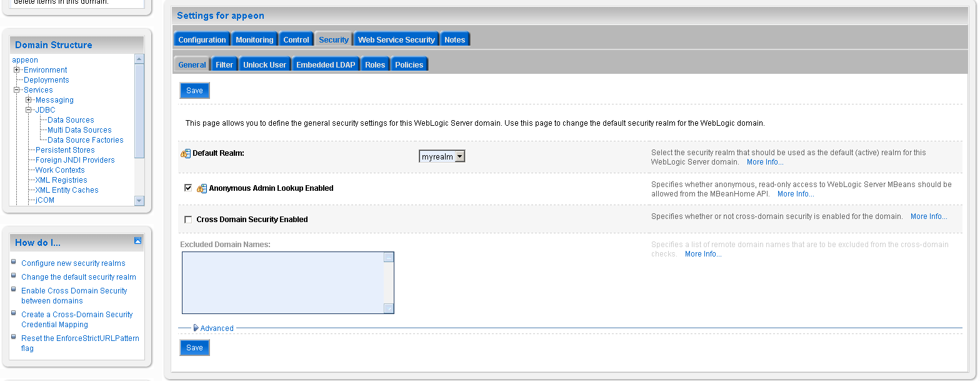Switch to the Notes tab

[455, 39]
